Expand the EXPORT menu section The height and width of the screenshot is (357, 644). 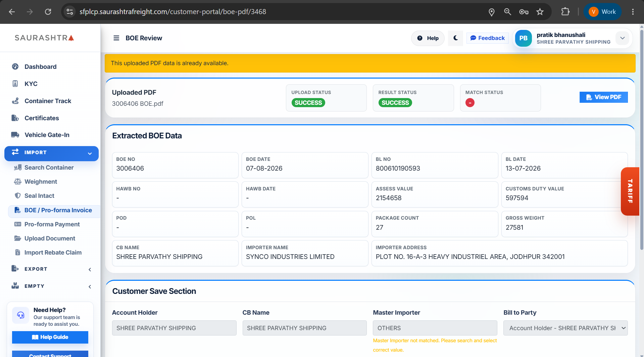coord(51,269)
